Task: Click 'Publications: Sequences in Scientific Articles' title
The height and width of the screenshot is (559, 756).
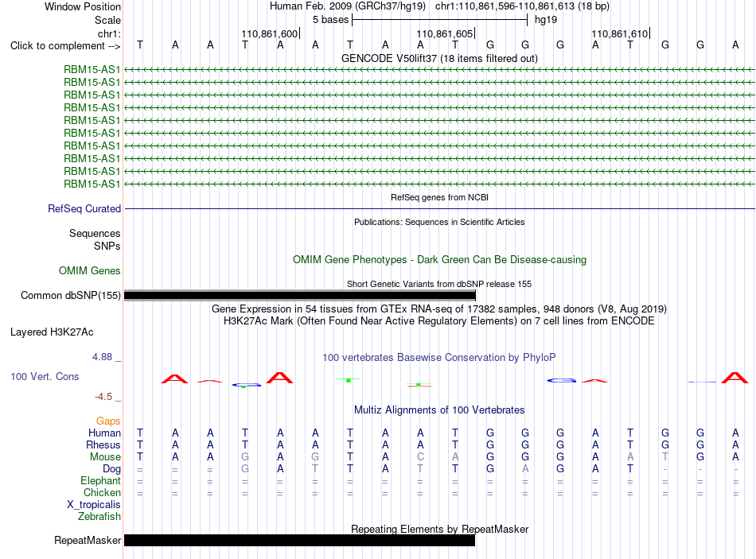Action: pos(439,222)
